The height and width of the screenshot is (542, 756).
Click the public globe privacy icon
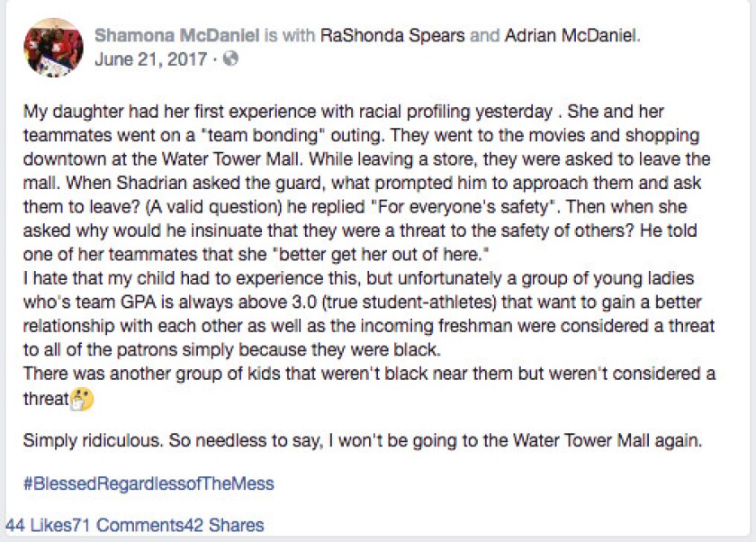(231, 59)
